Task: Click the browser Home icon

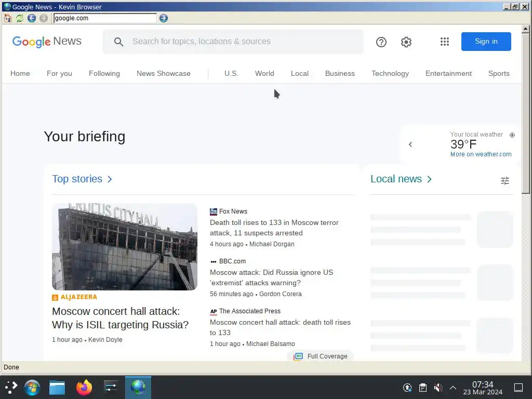Action: point(8,18)
